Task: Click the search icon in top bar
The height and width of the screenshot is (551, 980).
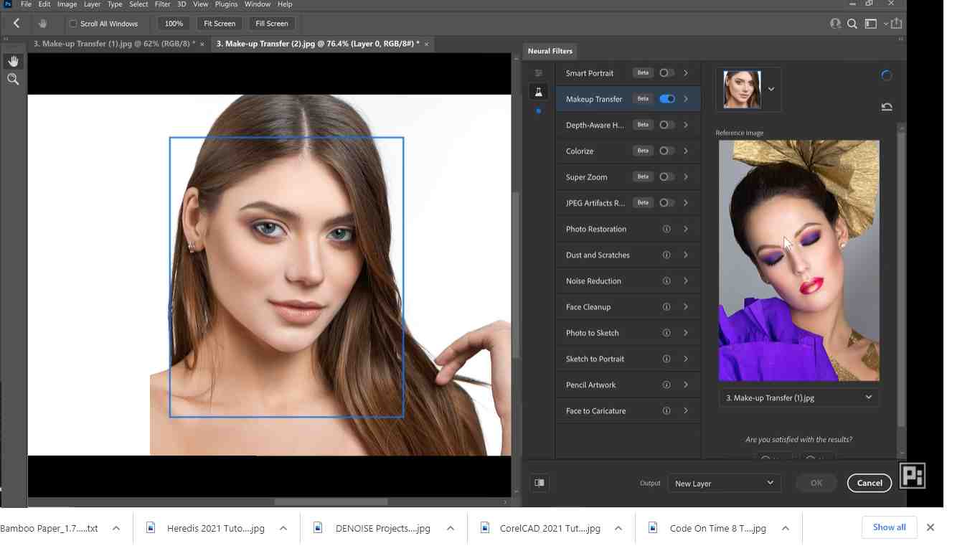Action: click(x=852, y=24)
